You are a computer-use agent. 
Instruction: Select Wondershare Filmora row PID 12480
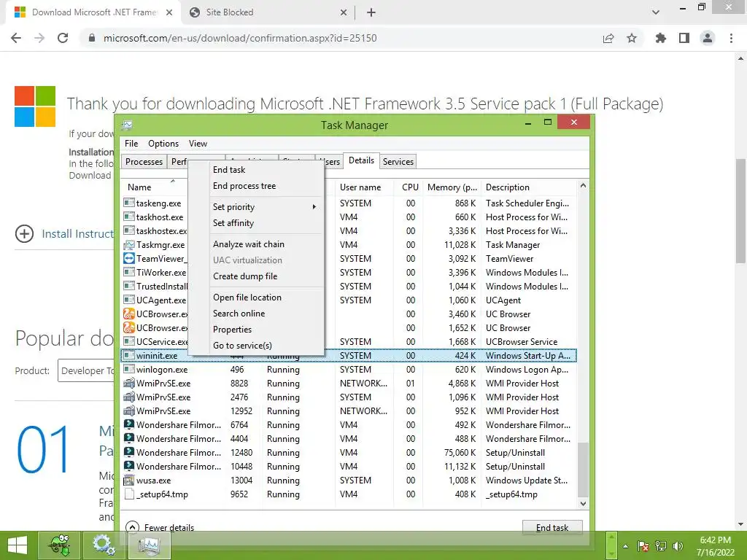pyautogui.click(x=349, y=452)
